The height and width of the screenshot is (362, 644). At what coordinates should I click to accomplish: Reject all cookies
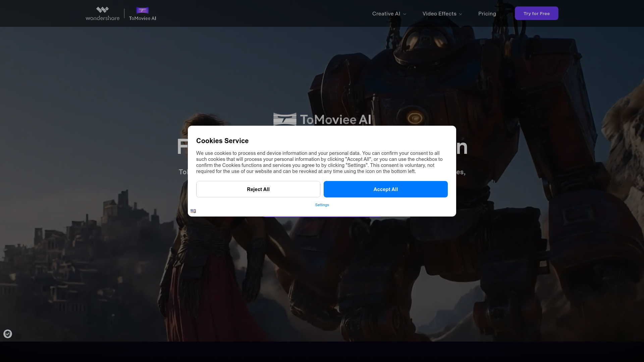pos(258,189)
